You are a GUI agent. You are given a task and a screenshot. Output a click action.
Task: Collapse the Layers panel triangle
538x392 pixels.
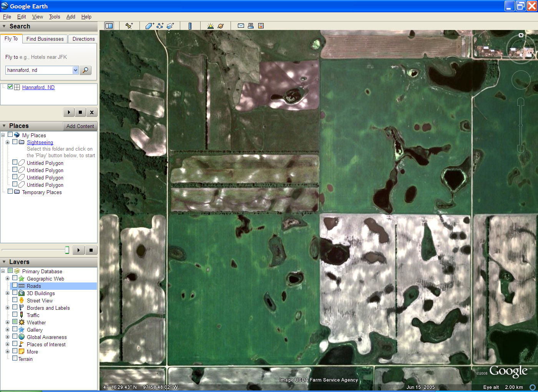click(x=4, y=262)
